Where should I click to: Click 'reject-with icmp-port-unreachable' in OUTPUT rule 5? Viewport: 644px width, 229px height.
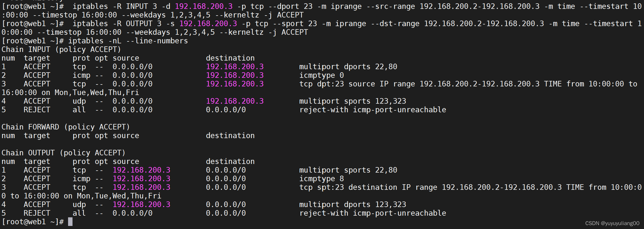point(373,213)
